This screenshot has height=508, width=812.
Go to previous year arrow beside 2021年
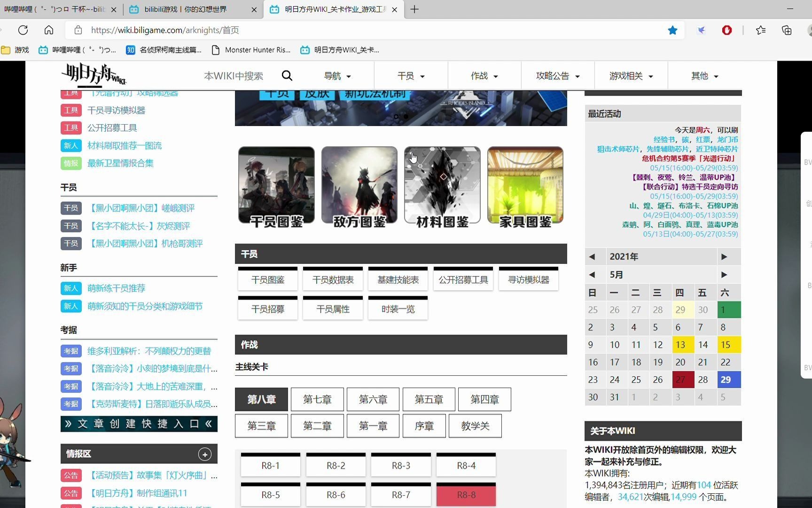[x=592, y=257]
